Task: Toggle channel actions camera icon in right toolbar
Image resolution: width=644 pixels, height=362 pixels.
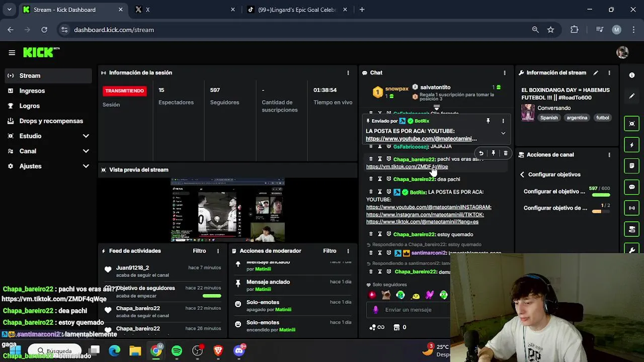Action: (x=632, y=229)
